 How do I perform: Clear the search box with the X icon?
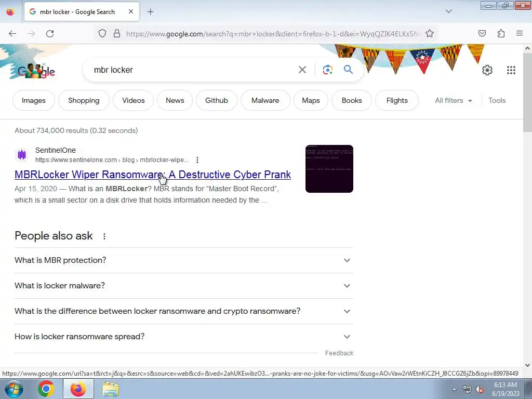[302, 70]
